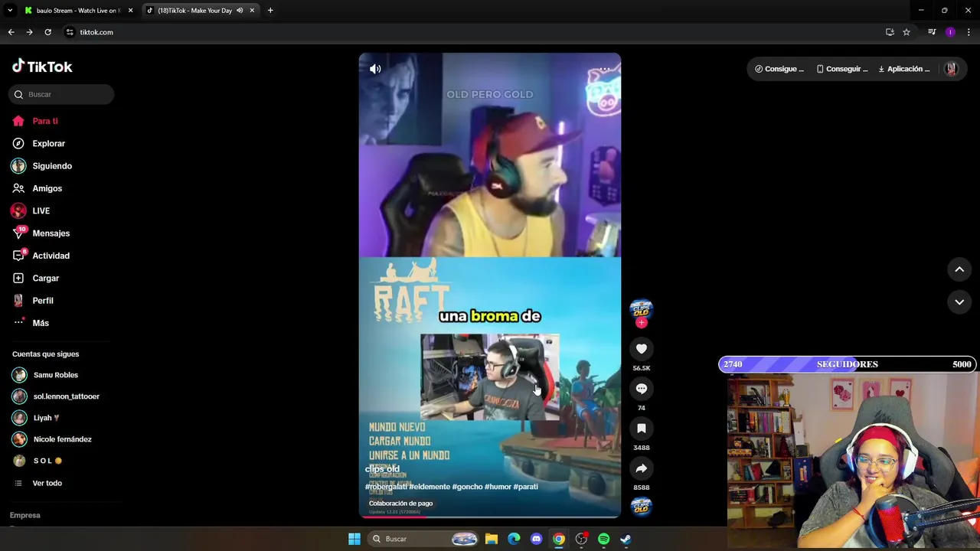Click the #parati hashtag

tap(526, 487)
